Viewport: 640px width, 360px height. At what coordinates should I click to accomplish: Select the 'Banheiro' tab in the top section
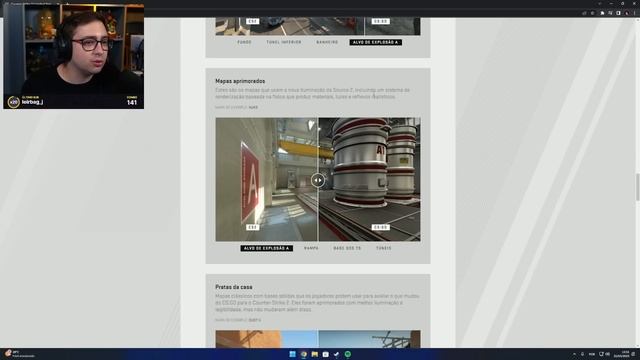click(x=327, y=42)
